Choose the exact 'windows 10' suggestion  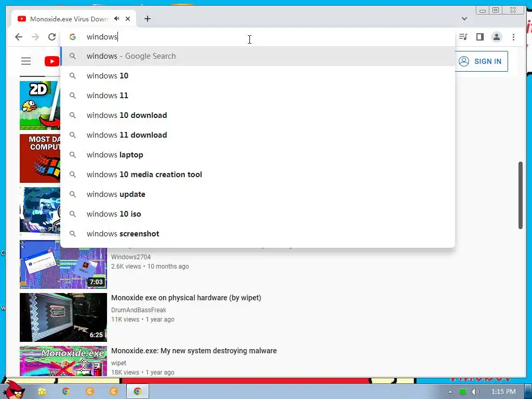point(258,76)
